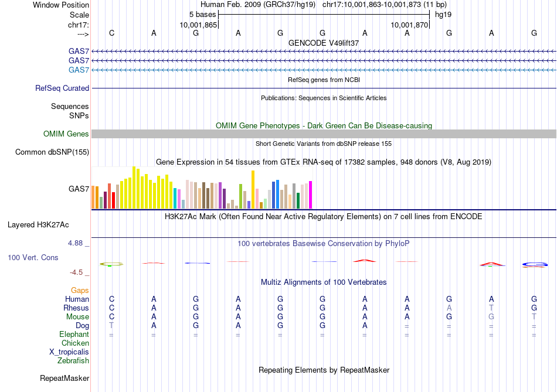
Task: Click the blue G PhyloP logo at right
Action: [535, 264]
